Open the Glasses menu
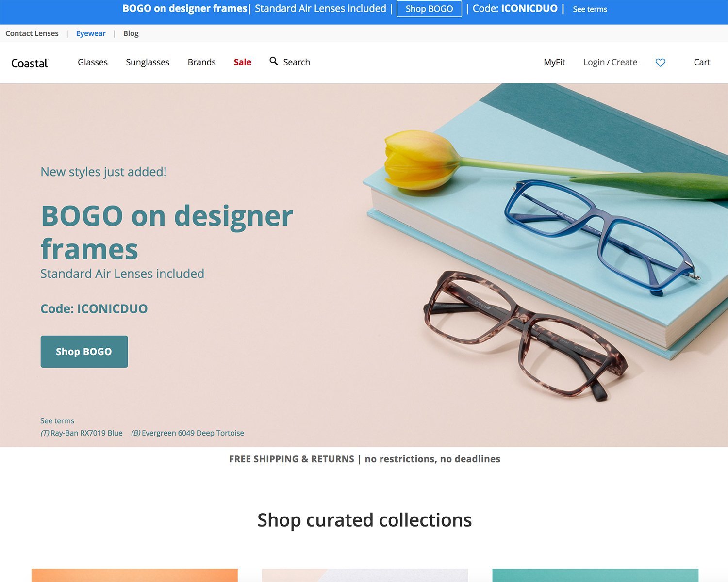728x582 pixels. pos(93,62)
